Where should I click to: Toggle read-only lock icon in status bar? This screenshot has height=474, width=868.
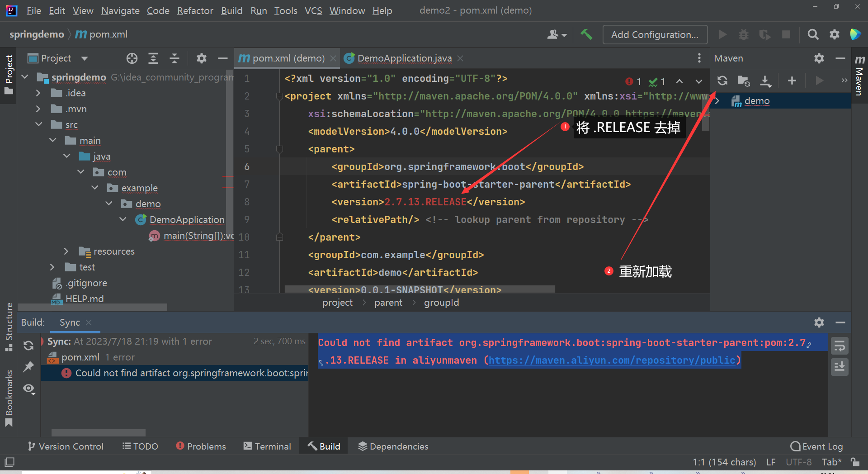(x=855, y=462)
